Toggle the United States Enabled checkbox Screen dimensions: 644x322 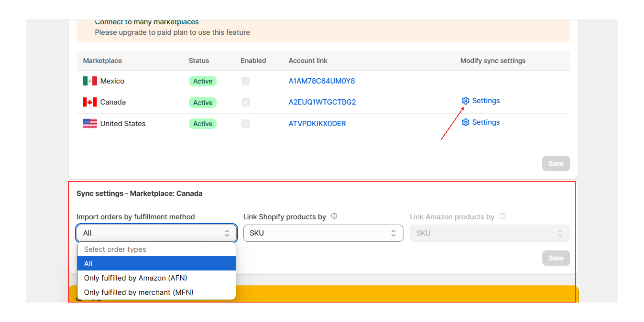(x=245, y=123)
